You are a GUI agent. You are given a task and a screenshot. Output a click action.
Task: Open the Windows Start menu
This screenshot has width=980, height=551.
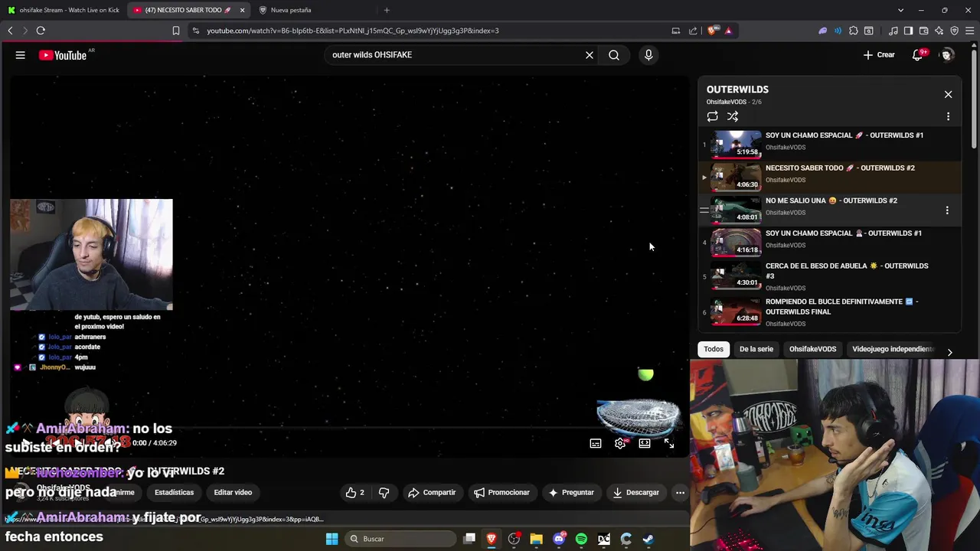pyautogui.click(x=332, y=539)
